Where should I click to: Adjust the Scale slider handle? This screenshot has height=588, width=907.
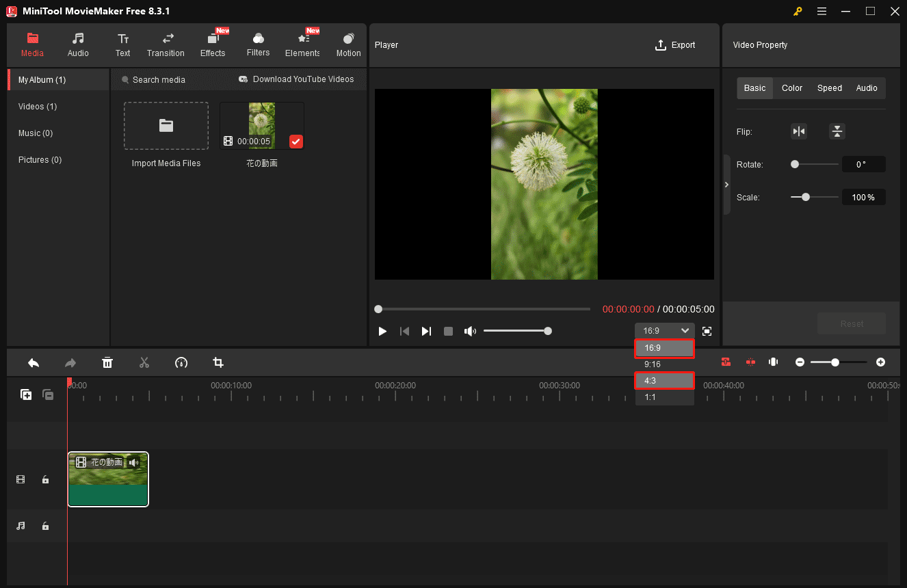pyautogui.click(x=806, y=197)
